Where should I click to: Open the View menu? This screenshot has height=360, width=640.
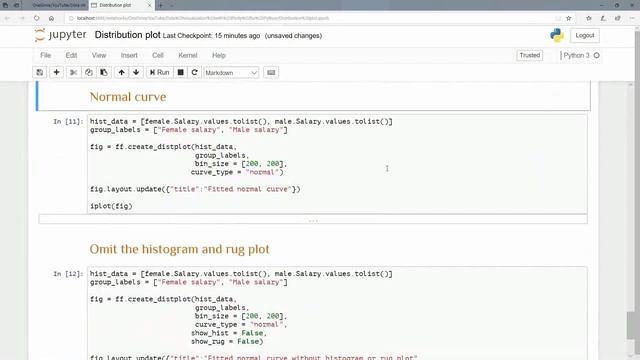[x=99, y=55]
